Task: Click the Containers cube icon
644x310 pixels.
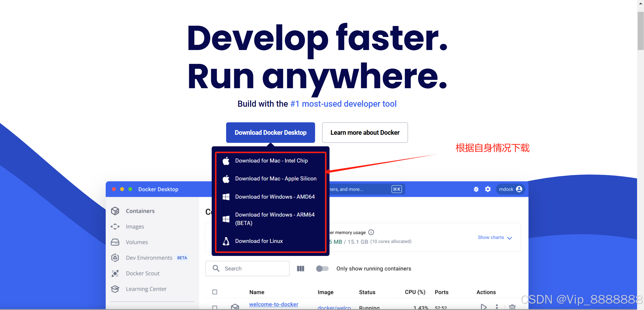Action: coord(115,211)
